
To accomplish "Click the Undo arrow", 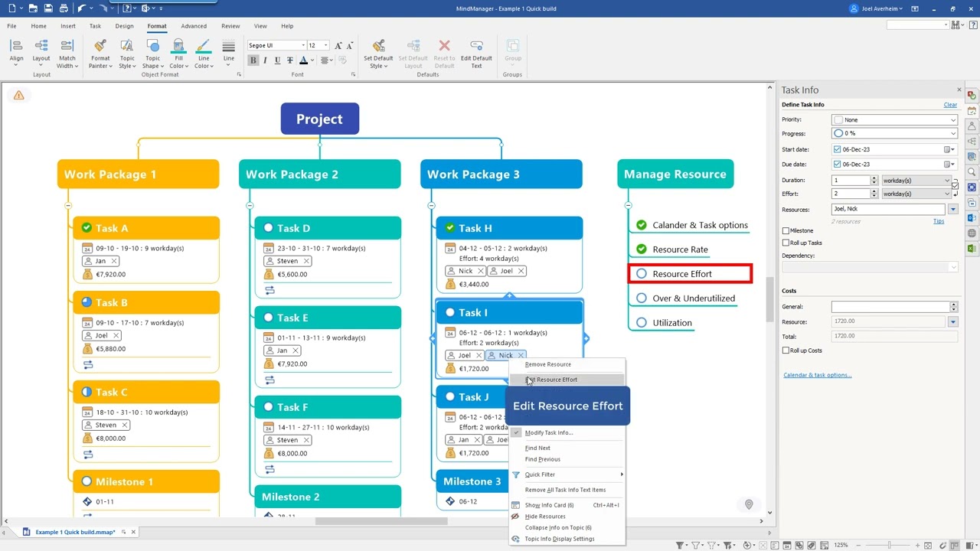I will point(82,8).
